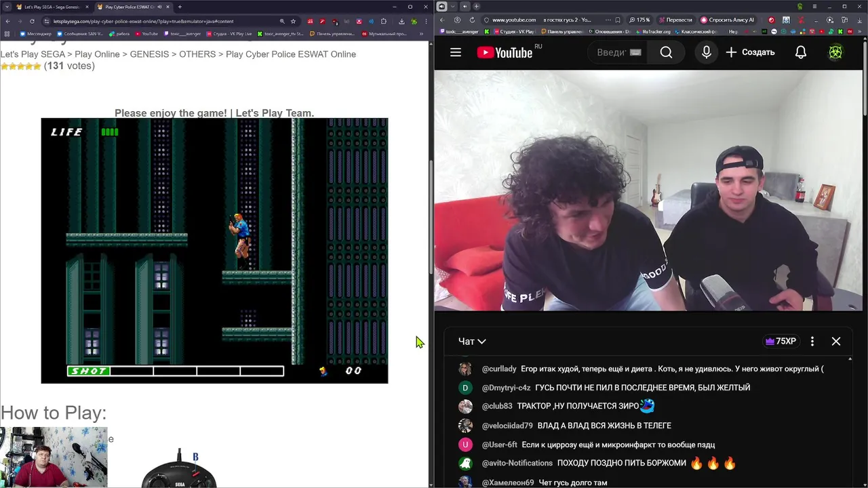Viewport: 868px width, 488px height.
Task: Click the @velociidad79 username in chat
Action: tap(507, 426)
